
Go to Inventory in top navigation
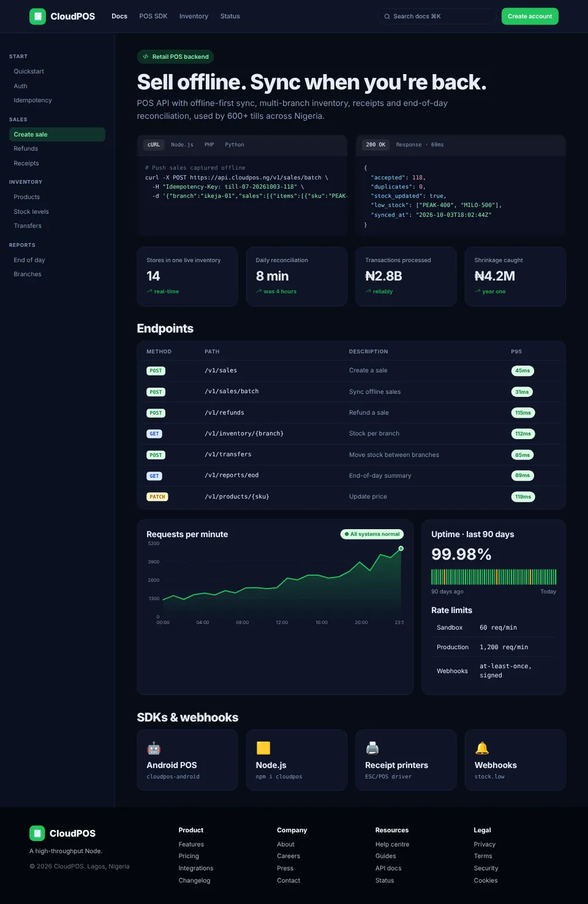tap(194, 17)
